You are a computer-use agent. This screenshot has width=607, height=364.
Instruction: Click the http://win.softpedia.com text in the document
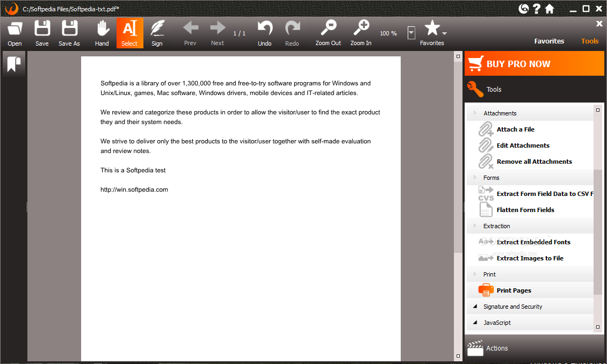[x=134, y=190]
